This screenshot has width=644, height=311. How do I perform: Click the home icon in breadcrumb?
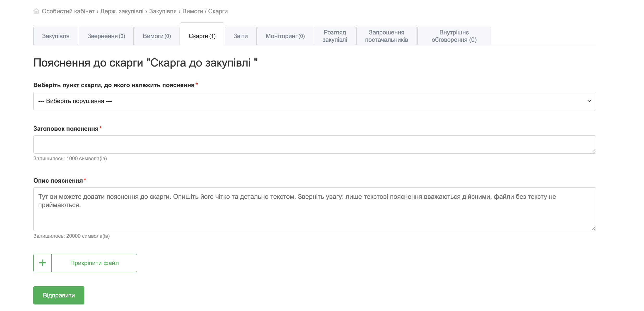36,11
